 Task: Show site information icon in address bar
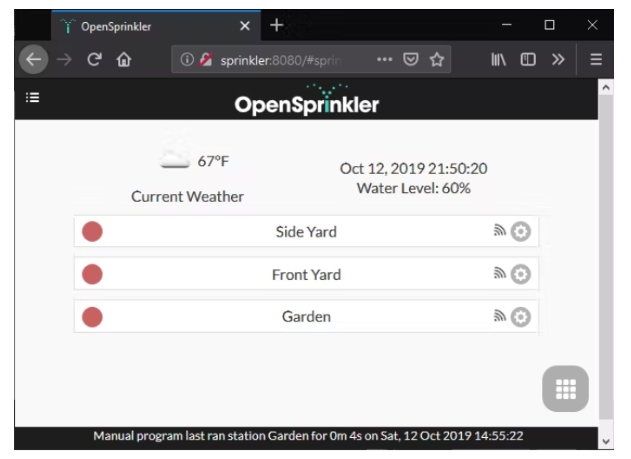[187, 60]
